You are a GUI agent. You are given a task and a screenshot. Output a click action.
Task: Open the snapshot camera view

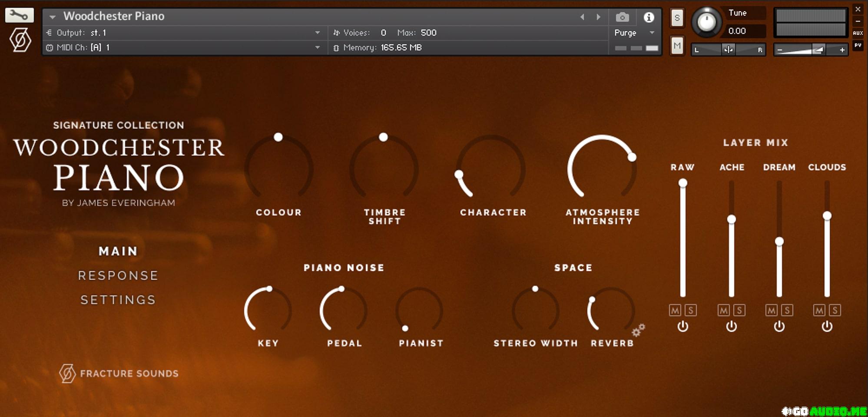click(x=622, y=17)
